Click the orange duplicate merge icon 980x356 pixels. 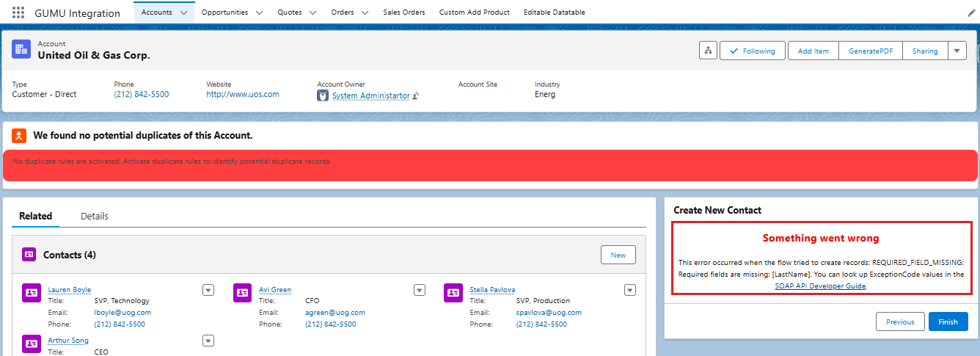(19, 135)
